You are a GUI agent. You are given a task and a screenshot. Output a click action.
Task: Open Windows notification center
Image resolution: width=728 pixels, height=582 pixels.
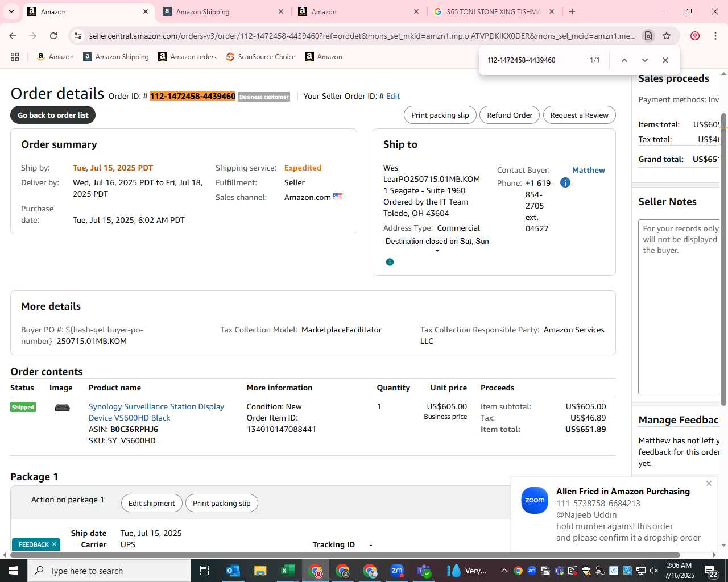pos(712,571)
